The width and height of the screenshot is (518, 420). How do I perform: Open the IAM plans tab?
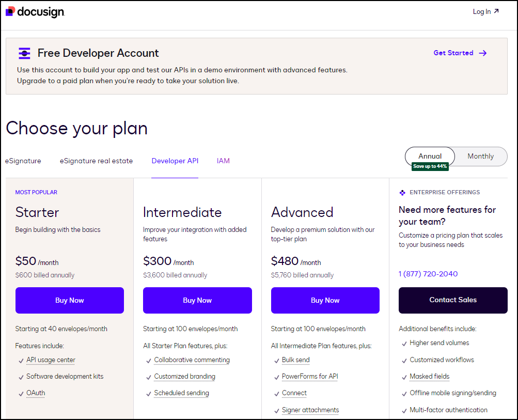[x=223, y=161]
